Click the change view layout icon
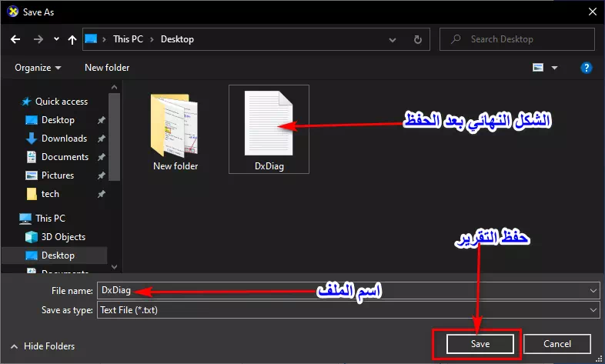605x364 pixels. coord(538,68)
